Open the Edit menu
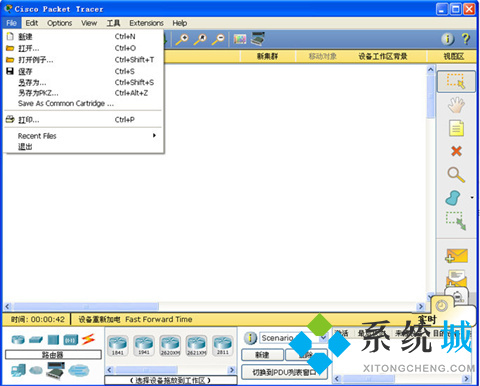 tap(32, 23)
